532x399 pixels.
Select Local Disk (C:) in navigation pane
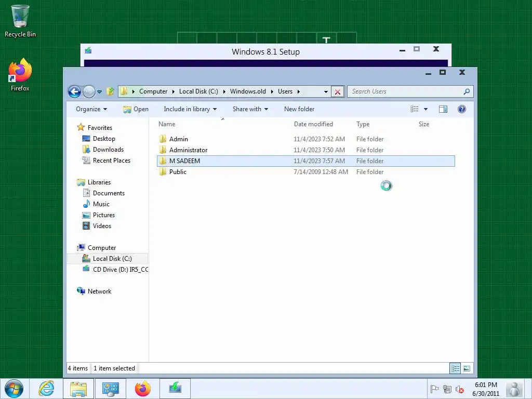click(108, 259)
